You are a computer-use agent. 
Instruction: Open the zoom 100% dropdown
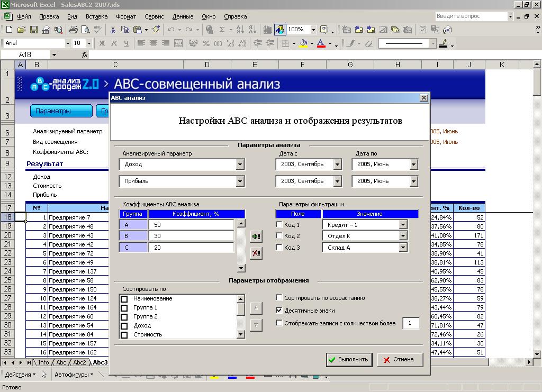point(313,30)
